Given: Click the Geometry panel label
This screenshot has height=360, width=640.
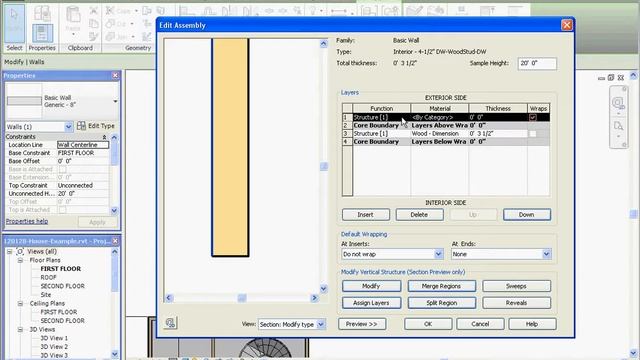Looking at the screenshot, I should click(138, 48).
